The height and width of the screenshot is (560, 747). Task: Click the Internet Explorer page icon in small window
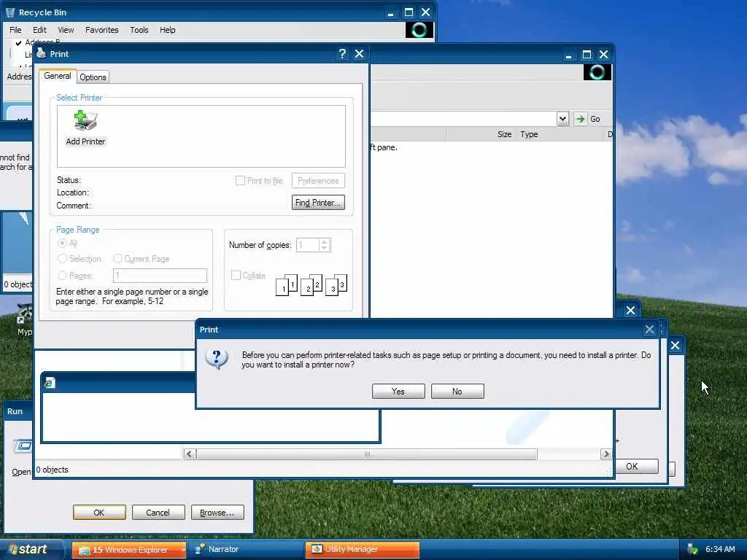coord(50,382)
